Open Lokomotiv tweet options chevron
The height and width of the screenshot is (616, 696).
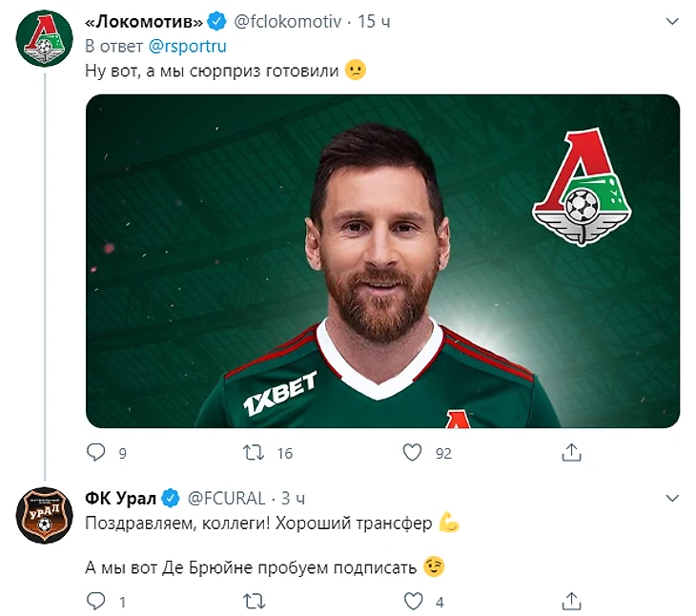coord(671,21)
